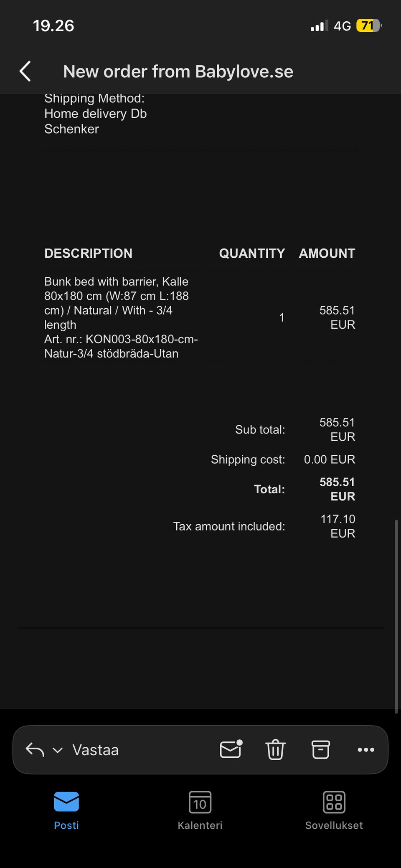This screenshot has height=868, width=401.
Task: Tap the email subject title
Action: coord(178,72)
